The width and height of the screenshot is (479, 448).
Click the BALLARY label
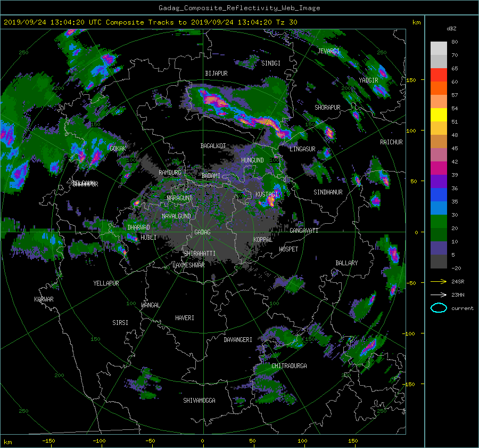[346, 263]
